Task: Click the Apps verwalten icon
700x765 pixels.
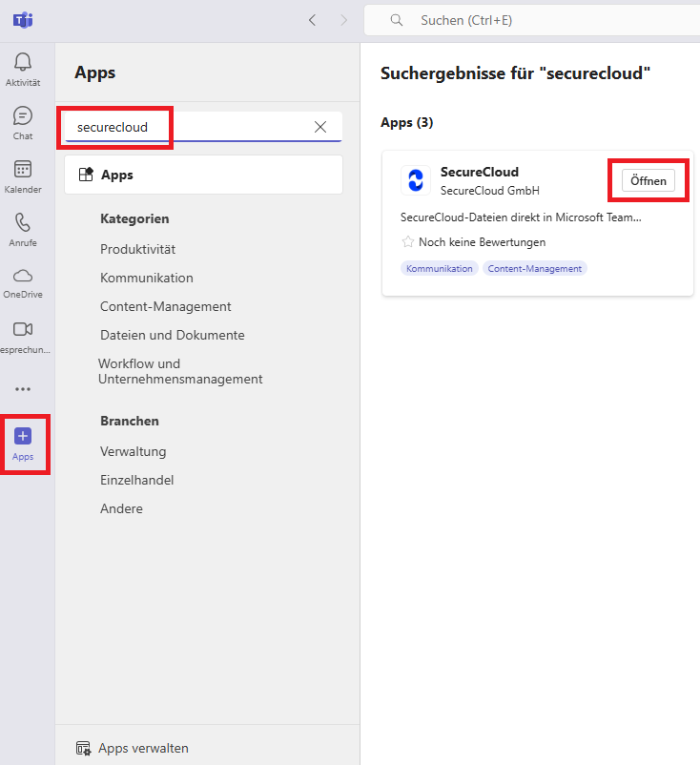Action: point(83,748)
